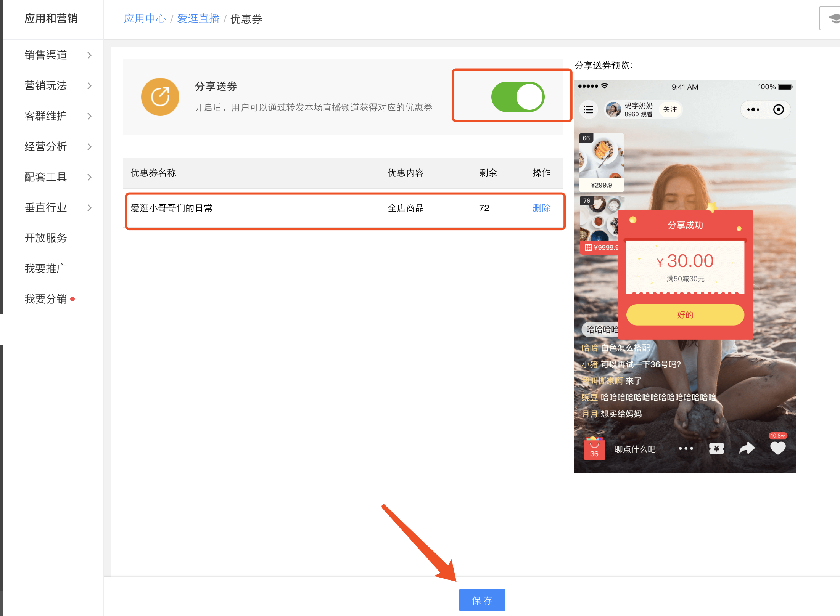This screenshot has width=840, height=616.
Task: Go to 爱逛直播 breadcrumb link
Action: coord(198,19)
